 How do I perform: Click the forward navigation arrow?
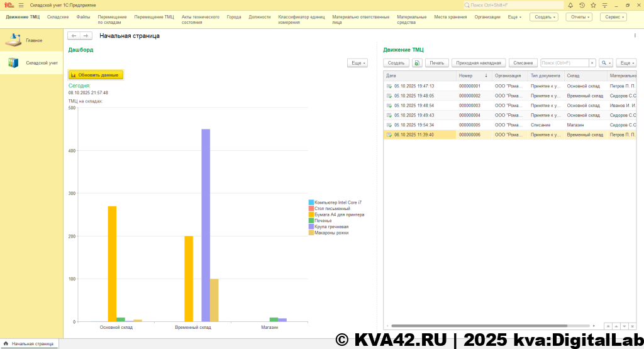[x=86, y=36]
